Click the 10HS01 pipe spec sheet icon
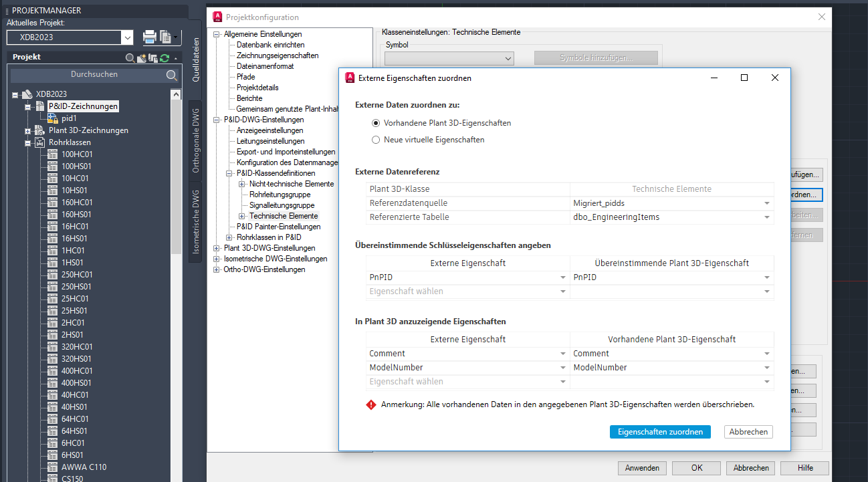 (53, 191)
